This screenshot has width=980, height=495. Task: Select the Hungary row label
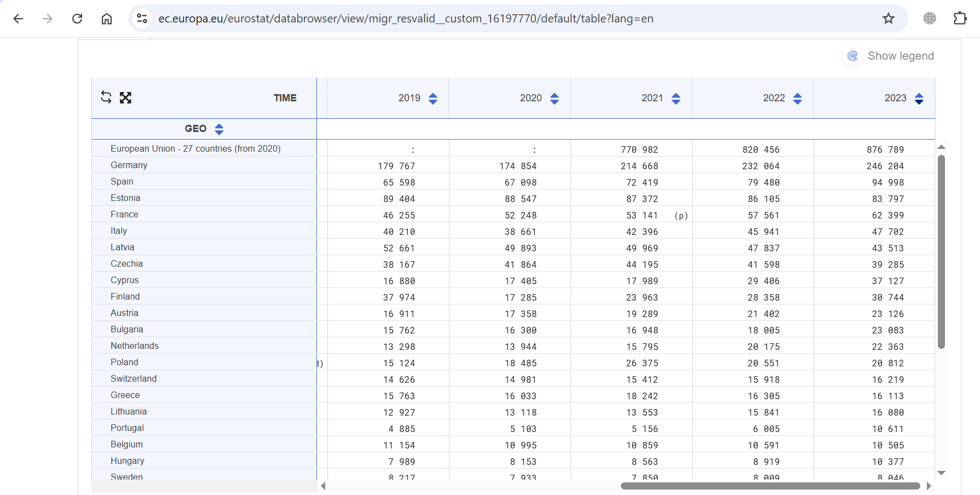point(128,461)
